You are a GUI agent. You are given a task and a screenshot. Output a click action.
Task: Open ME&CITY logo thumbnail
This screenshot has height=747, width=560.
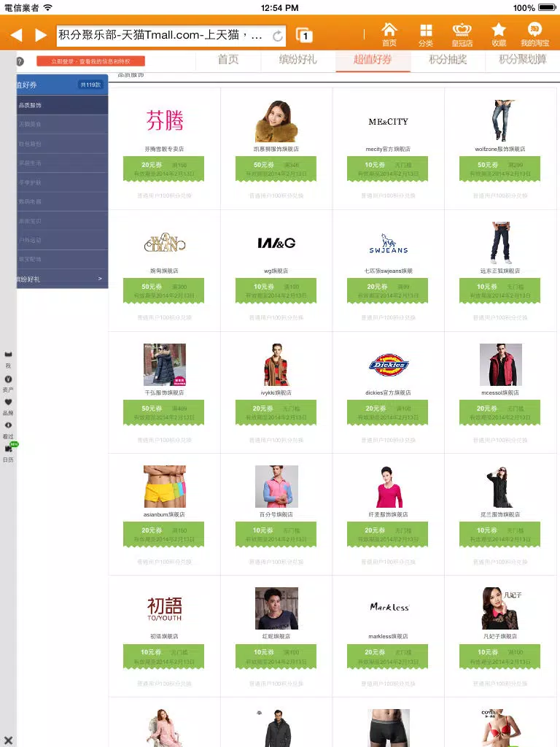point(388,122)
